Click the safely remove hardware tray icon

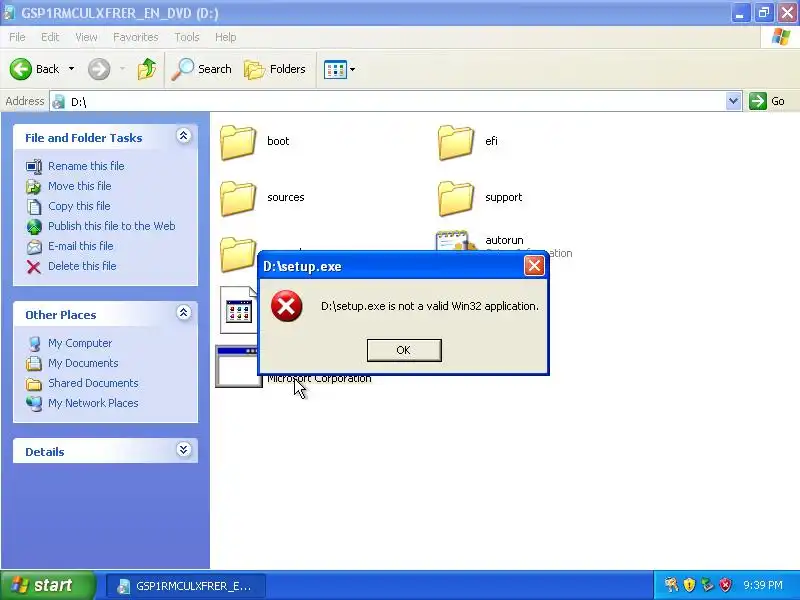(x=707, y=585)
